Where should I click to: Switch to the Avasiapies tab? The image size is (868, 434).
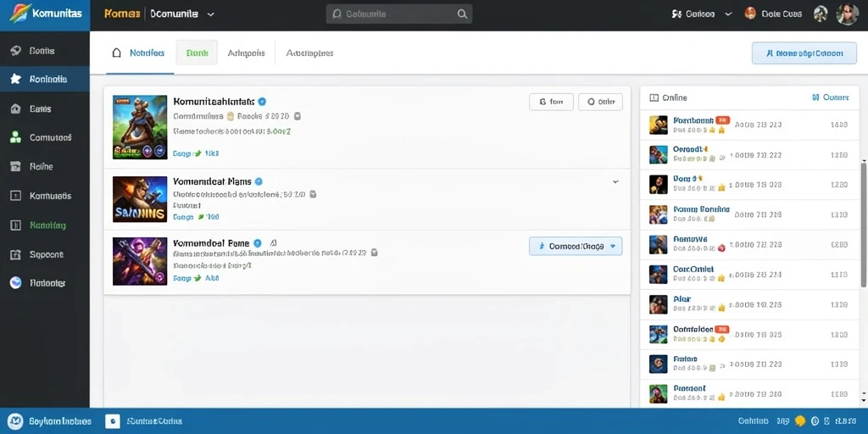click(310, 53)
